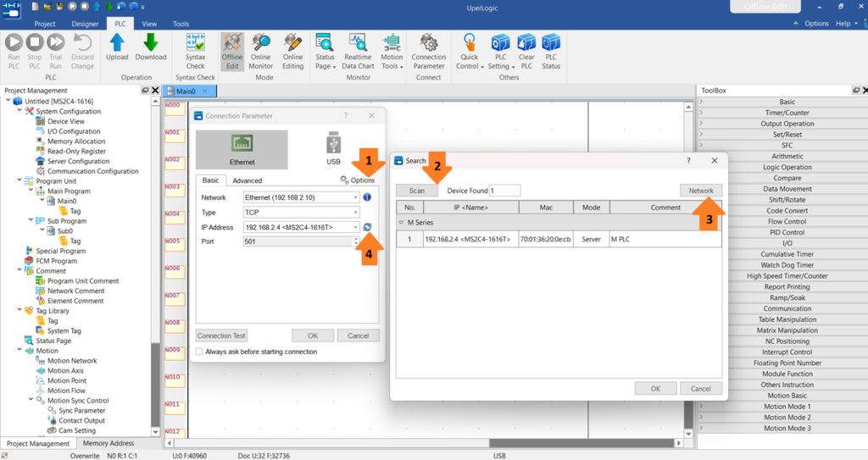
Task: Select Motion Axis tree item
Action: [x=65, y=370]
